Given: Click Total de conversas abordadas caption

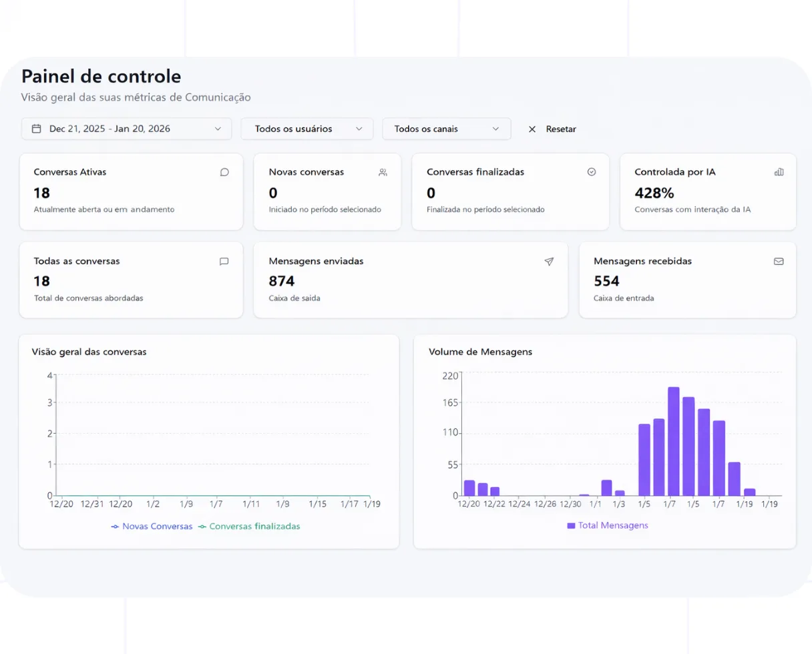Looking at the screenshot, I should (x=88, y=298).
